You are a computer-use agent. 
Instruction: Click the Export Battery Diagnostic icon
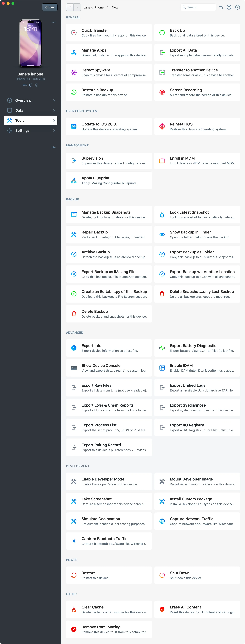pyautogui.click(x=162, y=348)
